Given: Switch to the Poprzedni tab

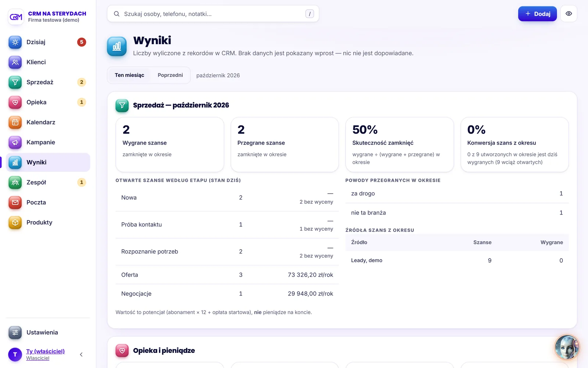Looking at the screenshot, I should coord(170,75).
